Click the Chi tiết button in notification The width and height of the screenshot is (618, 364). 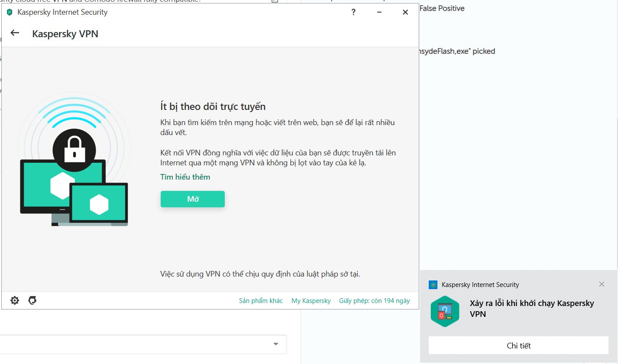coord(518,345)
